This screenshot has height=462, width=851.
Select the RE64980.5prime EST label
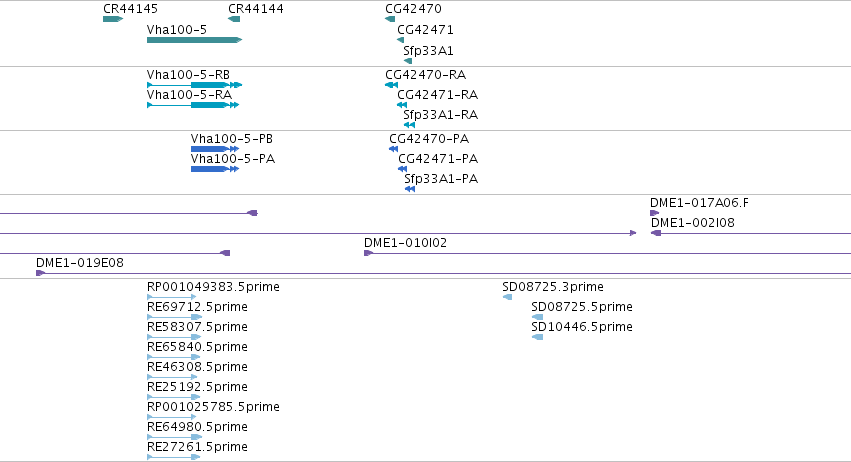(x=198, y=427)
